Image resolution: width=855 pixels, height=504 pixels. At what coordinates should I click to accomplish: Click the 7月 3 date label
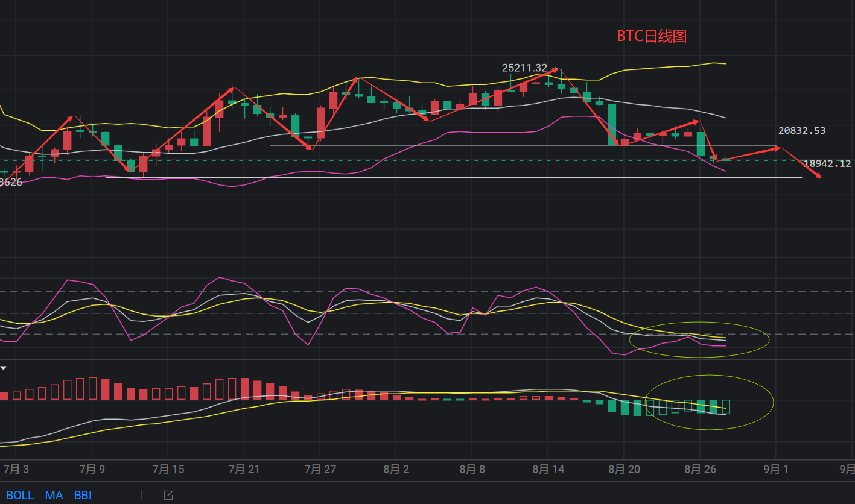pyautogui.click(x=16, y=469)
